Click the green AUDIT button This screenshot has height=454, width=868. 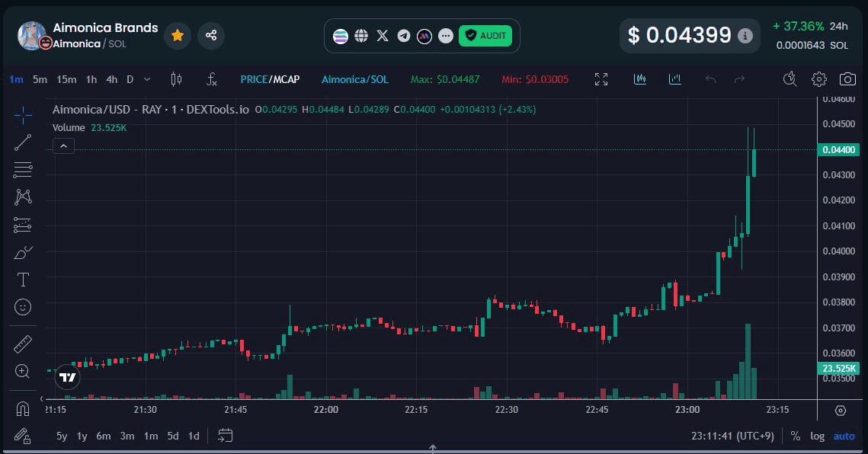pos(485,36)
